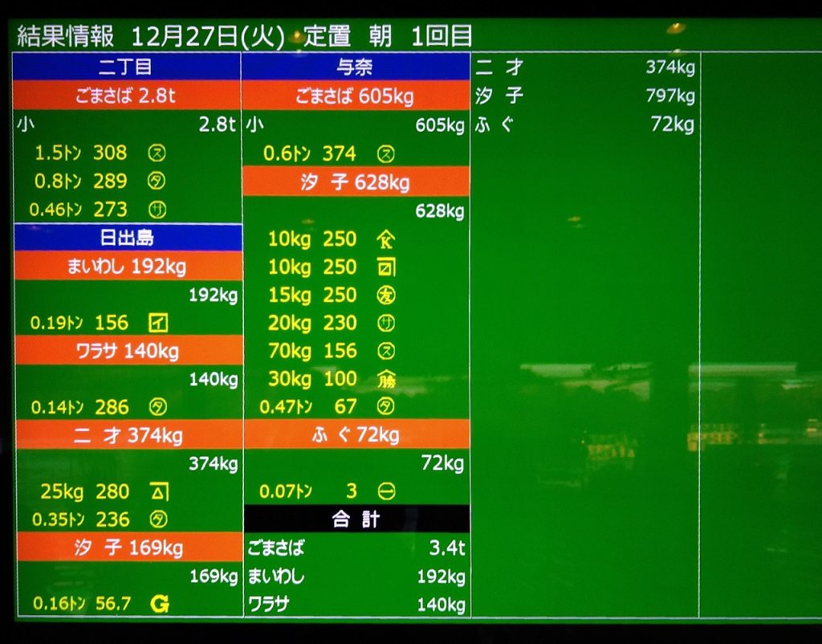Click the buyer mark in the 1.5トン 308 row
Image resolution: width=822 pixels, height=644 pixels.
tap(158, 153)
